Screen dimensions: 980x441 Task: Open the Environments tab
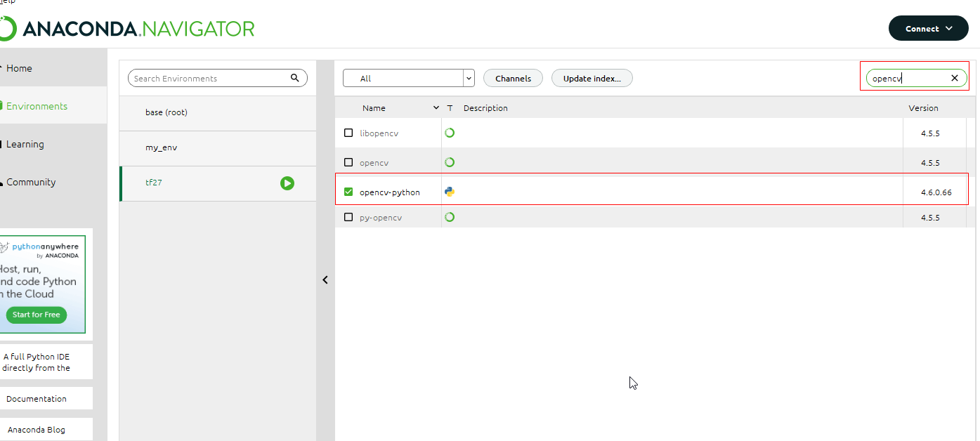click(x=53, y=106)
